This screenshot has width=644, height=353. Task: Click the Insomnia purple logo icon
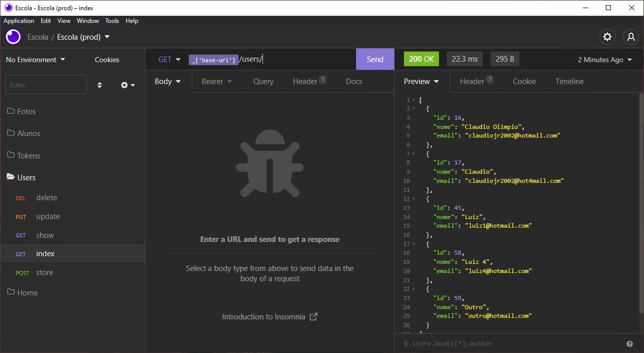[13, 37]
